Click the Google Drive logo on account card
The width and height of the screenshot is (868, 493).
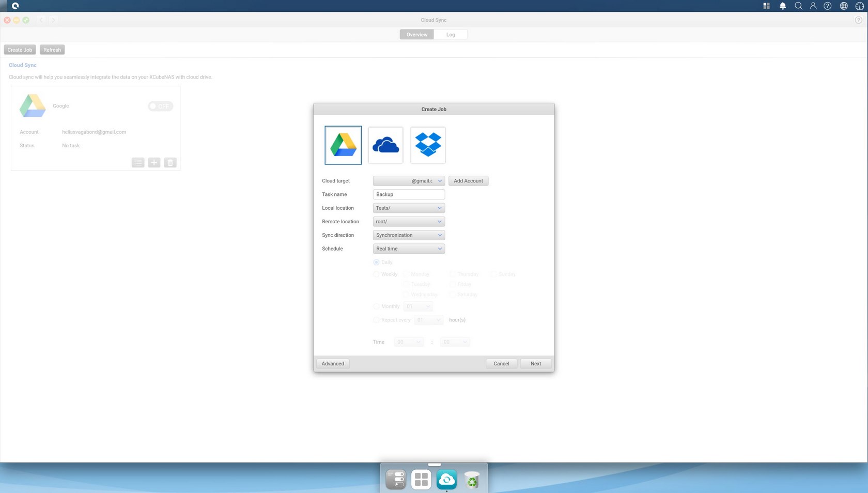click(33, 105)
